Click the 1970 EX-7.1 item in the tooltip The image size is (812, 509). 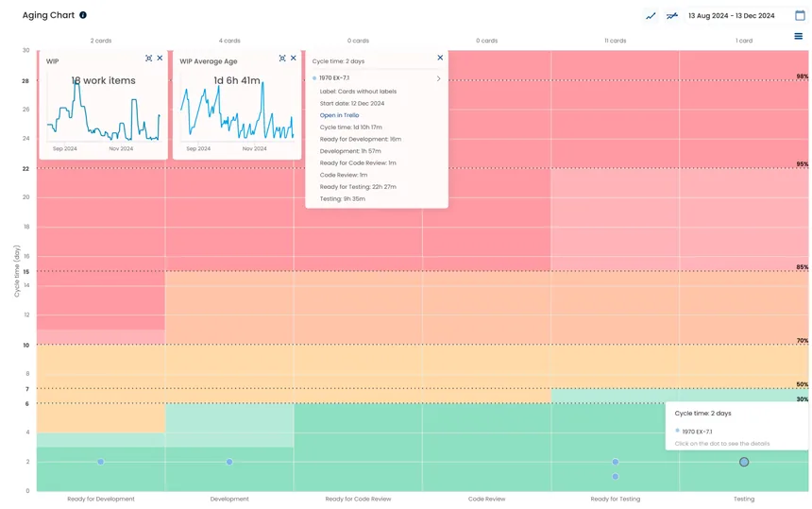(x=697, y=432)
